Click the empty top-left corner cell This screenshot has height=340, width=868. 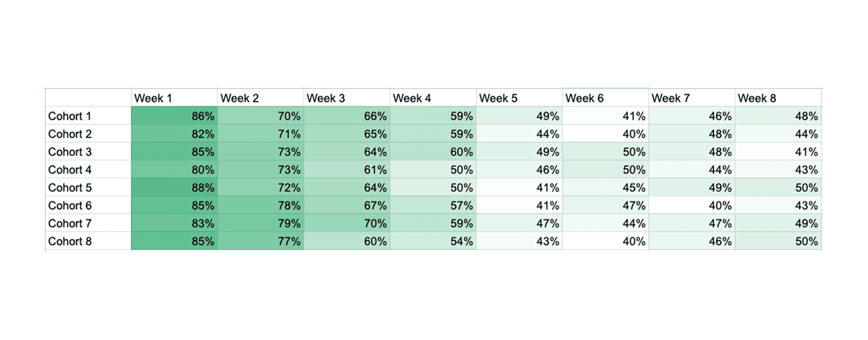tap(88, 98)
